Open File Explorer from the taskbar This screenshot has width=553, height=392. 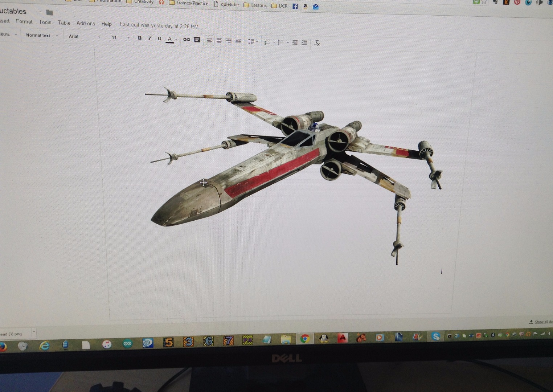[x=286, y=339]
